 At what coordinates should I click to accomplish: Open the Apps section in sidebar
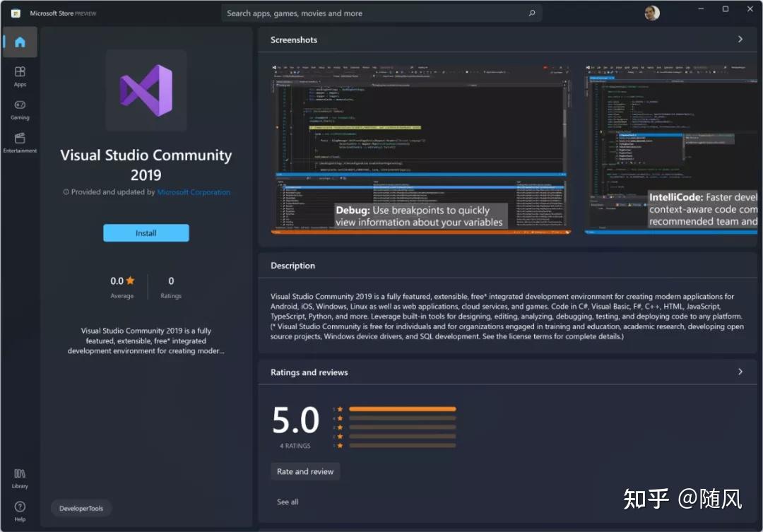[x=20, y=76]
